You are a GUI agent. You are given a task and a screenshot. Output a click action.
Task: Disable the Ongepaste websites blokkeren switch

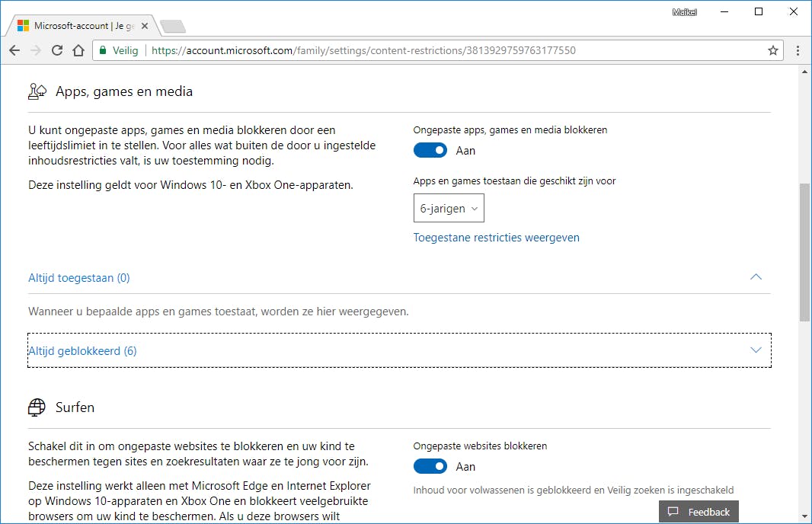coord(430,467)
